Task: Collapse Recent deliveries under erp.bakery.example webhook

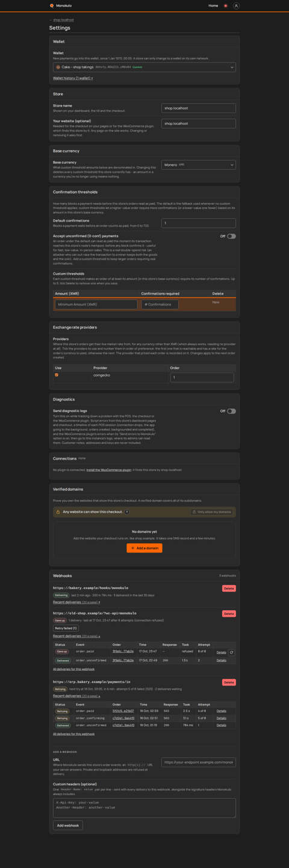Action: coord(76,696)
